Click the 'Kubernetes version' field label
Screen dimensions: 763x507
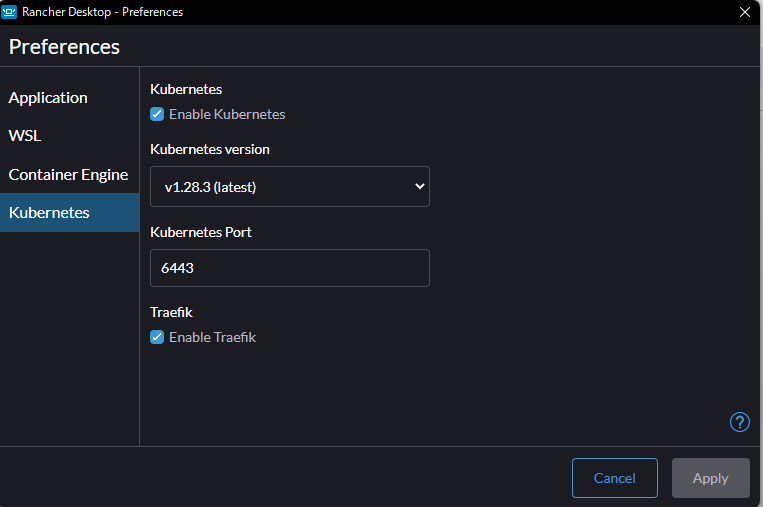210,149
